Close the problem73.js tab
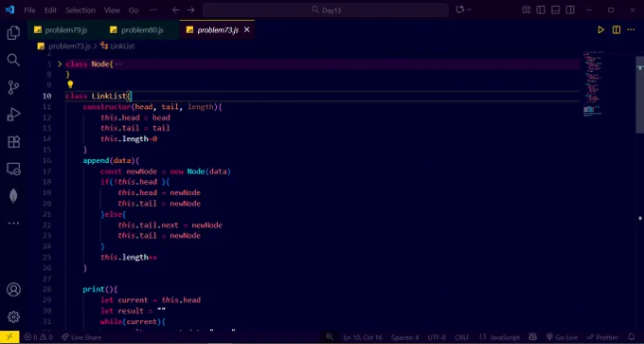The height and width of the screenshot is (344, 644). [247, 29]
